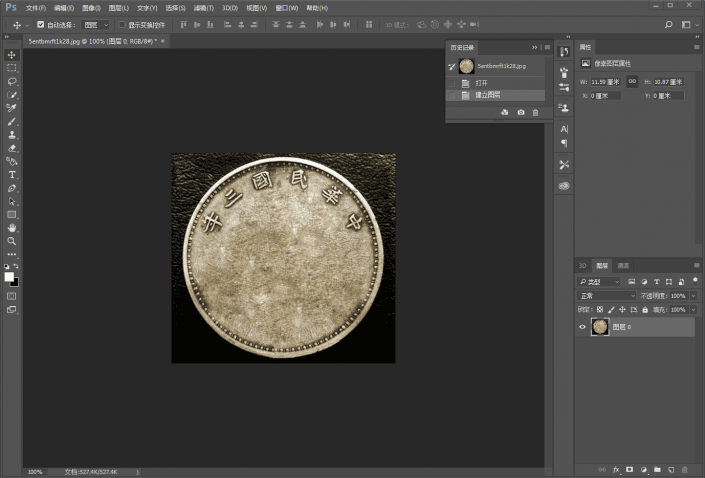Create new group folder icon
The height and width of the screenshot is (478, 705).
pyautogui.click(x=657, y=469)
